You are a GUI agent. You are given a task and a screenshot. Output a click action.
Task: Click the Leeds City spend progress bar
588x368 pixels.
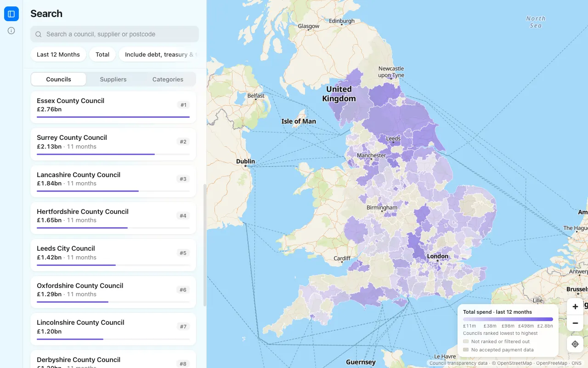[113, 265]
